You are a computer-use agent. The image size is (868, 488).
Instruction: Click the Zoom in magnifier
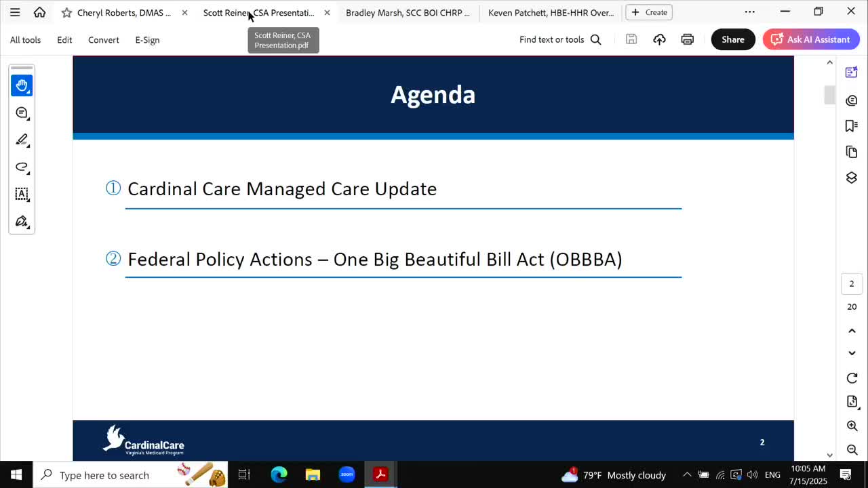point(852,426)
